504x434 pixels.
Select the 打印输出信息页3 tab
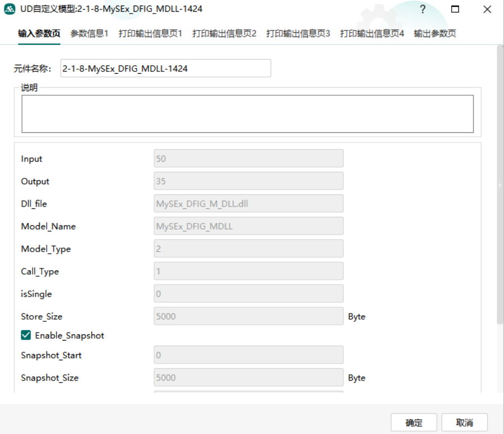pyautogui.click(x=298, y=34)
